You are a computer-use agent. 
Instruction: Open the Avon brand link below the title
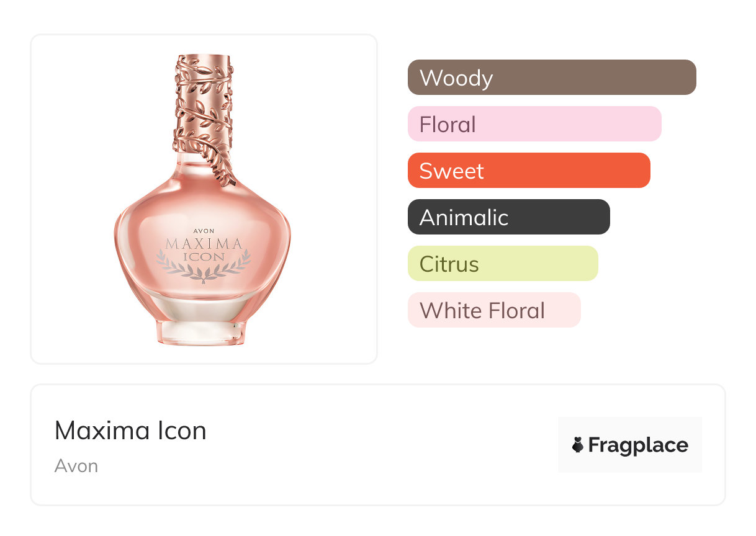[x=76, y=466]
